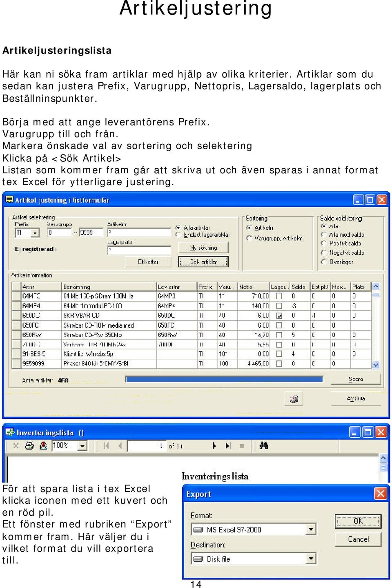Click the cell '9959099'

tap(42, 363)
